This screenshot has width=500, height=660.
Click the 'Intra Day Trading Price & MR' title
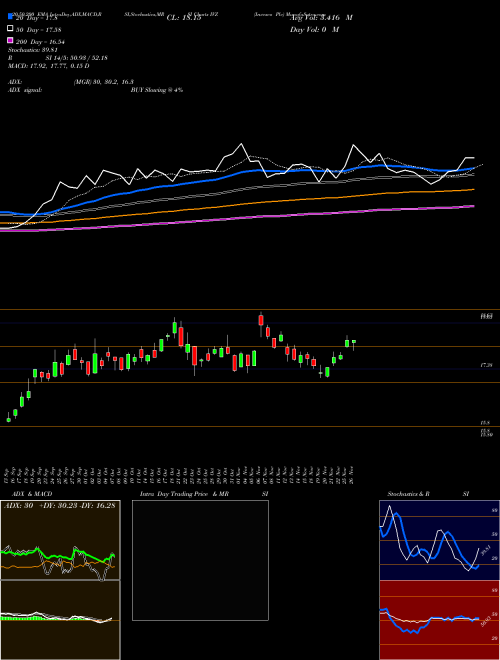click(184, 494)
